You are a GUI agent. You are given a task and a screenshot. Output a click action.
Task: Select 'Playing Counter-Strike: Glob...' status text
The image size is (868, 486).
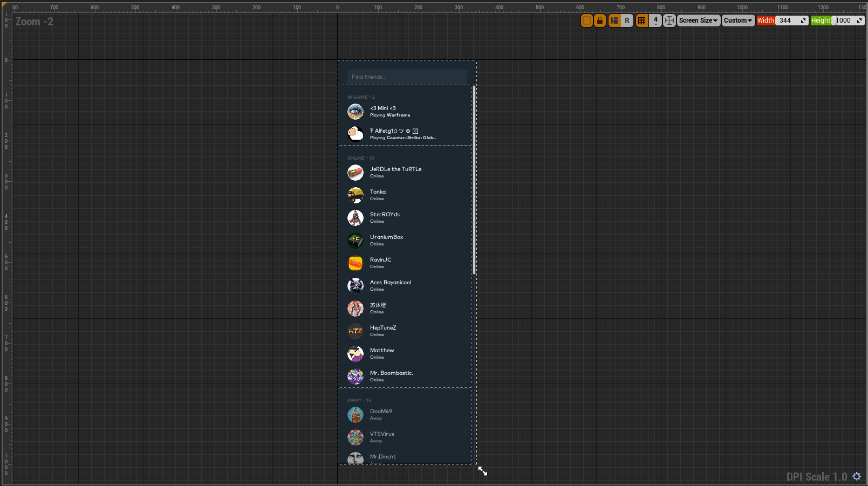tap(403, 138)
